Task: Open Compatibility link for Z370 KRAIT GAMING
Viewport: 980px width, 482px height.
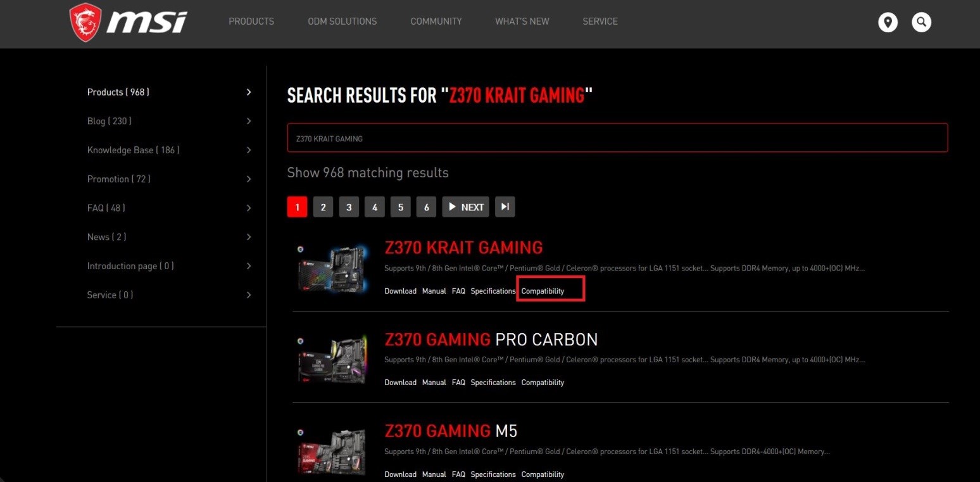Action: pyautogui.click(x=543, y=291)
